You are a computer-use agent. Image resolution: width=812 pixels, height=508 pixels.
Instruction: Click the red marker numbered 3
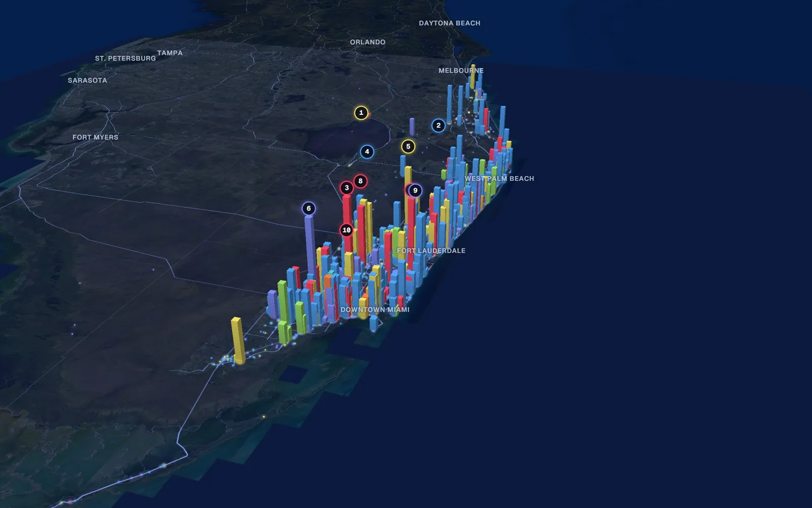coord(347,188)
